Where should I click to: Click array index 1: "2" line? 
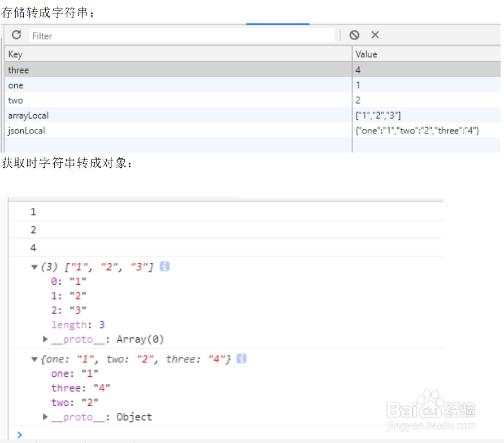point(68,296)
